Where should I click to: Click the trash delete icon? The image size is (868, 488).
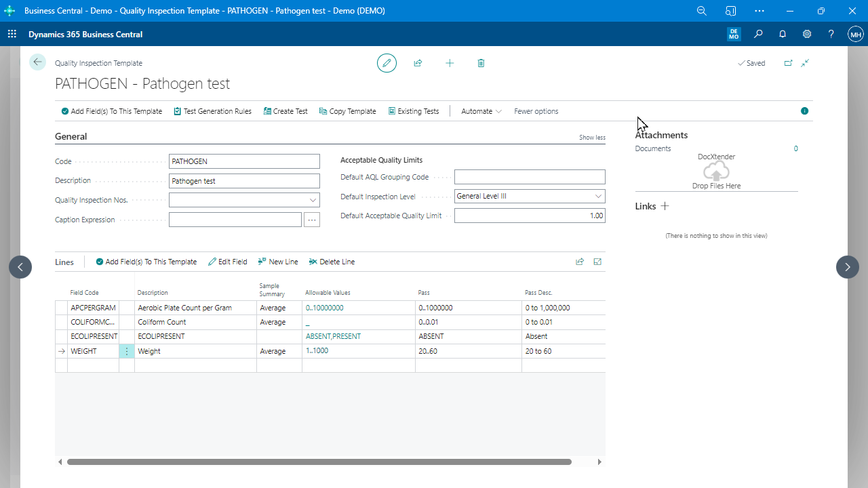pos(481,63)
